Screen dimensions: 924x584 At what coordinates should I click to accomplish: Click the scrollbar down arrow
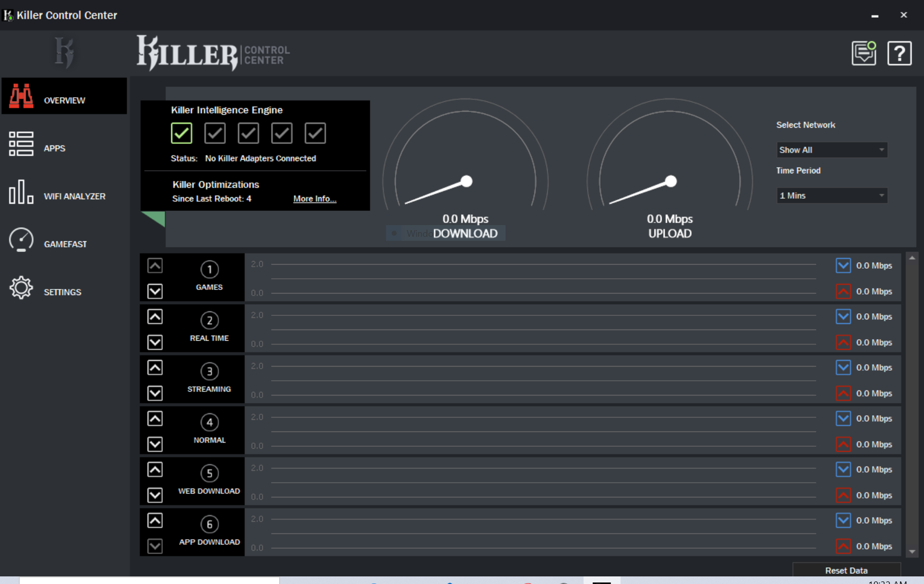pyautogui.click(x=912, y=552)
